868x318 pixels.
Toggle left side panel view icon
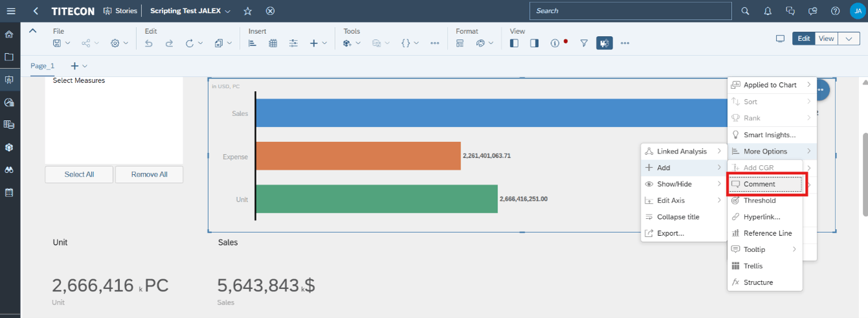(514, 43)
